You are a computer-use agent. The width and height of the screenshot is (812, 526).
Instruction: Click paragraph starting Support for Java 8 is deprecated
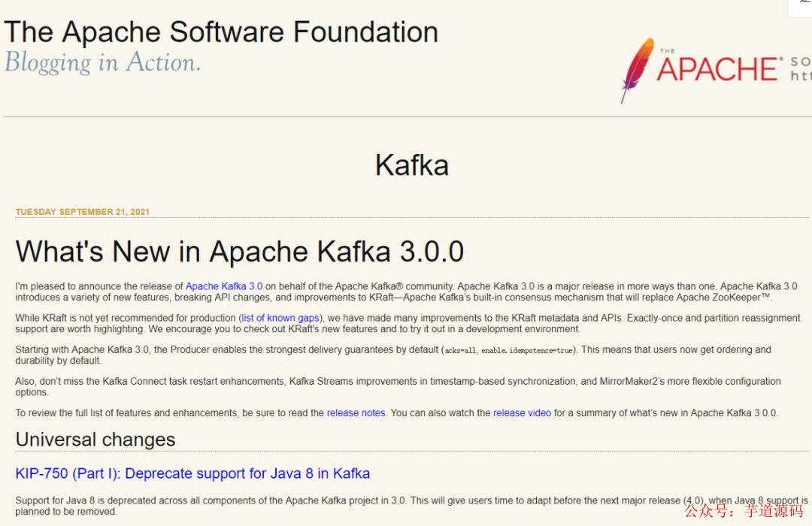(x=412, y=506)
